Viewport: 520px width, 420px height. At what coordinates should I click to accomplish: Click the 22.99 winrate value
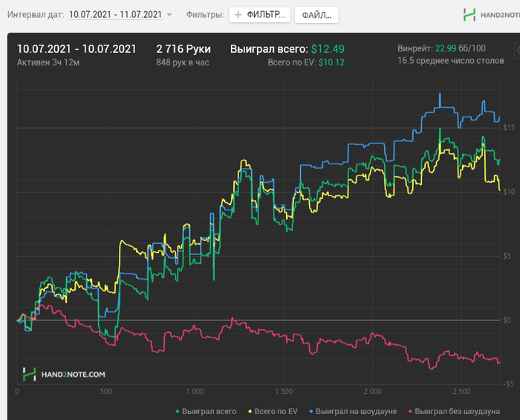tap(446, 48)
